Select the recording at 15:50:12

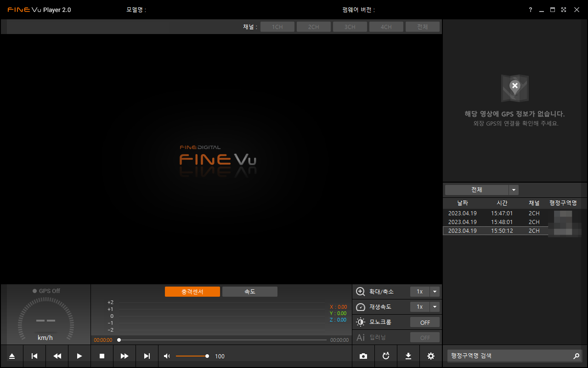(512, 231)
